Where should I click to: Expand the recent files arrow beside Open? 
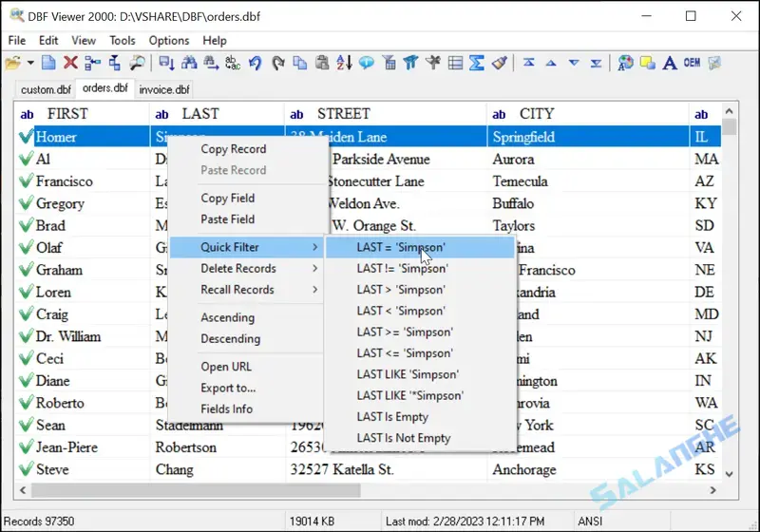(30, 63)
